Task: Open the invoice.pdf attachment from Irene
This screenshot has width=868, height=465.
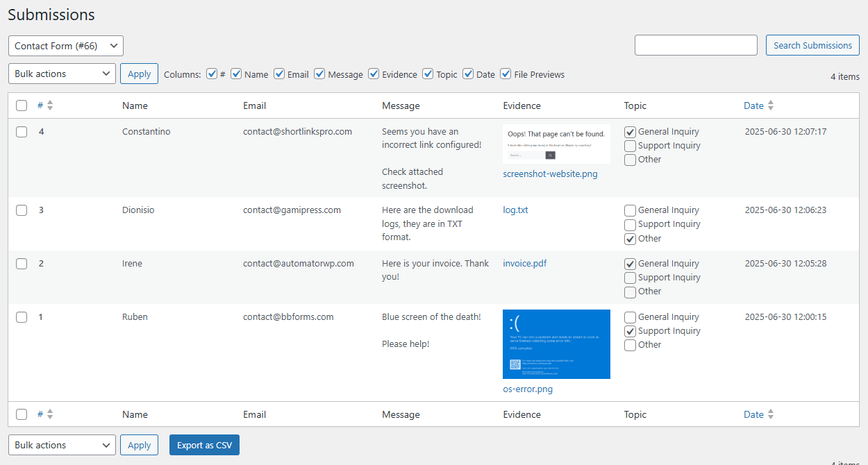Action: pos(524,263)
